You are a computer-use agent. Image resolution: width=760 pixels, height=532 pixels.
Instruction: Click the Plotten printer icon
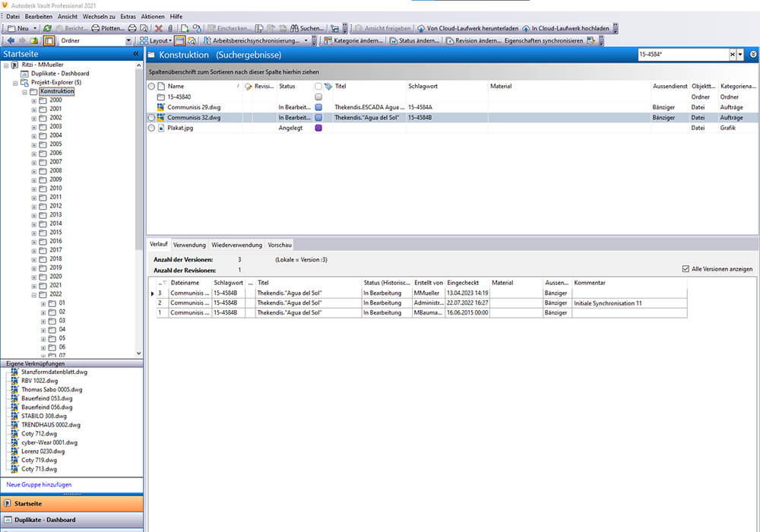coord(96,29)
